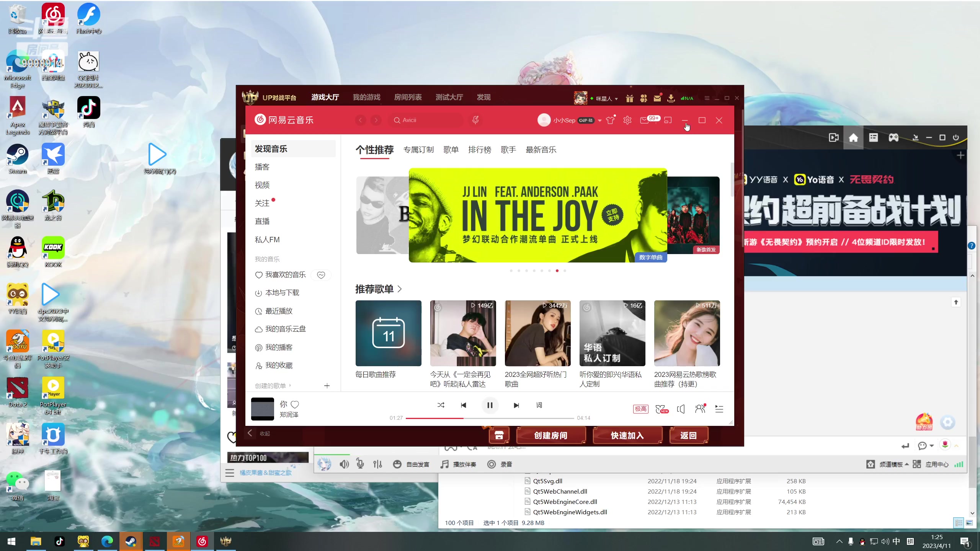Screen dimensions: 980x551
Task: Open the UP platform hamburger menu
Action: pyautogui.click(x=707, y=98)
